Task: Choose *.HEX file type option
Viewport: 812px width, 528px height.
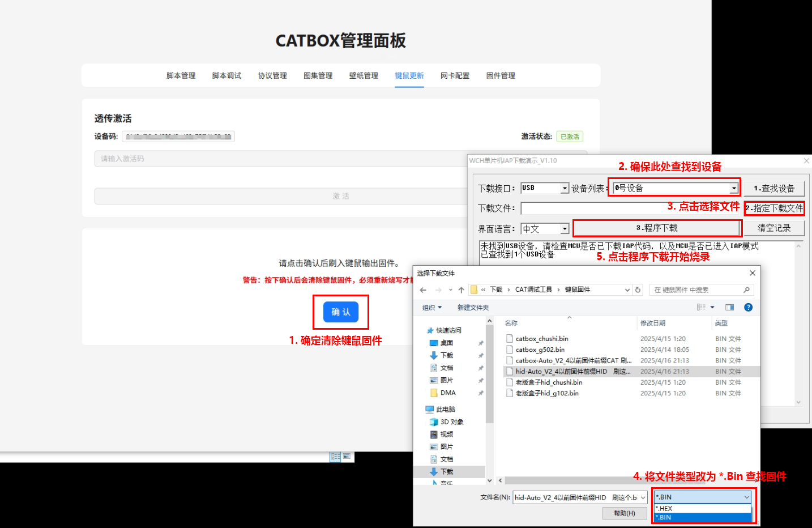Action: coord(702,508)
